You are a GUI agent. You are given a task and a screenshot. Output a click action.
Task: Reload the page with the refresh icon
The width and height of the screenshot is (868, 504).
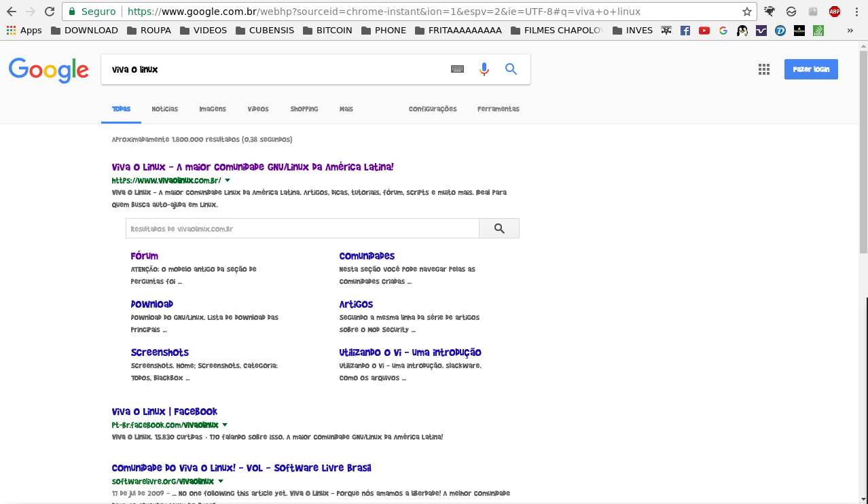(50, 12)
